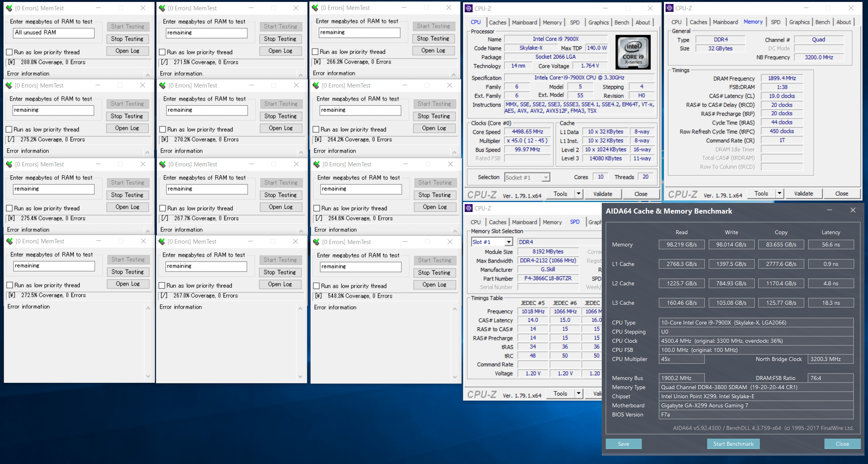This screenshot has width=868, height=464.
Task: Click scroll-down arrow in 272.5% MemTest error panel
Action: (x=148, y=376)
